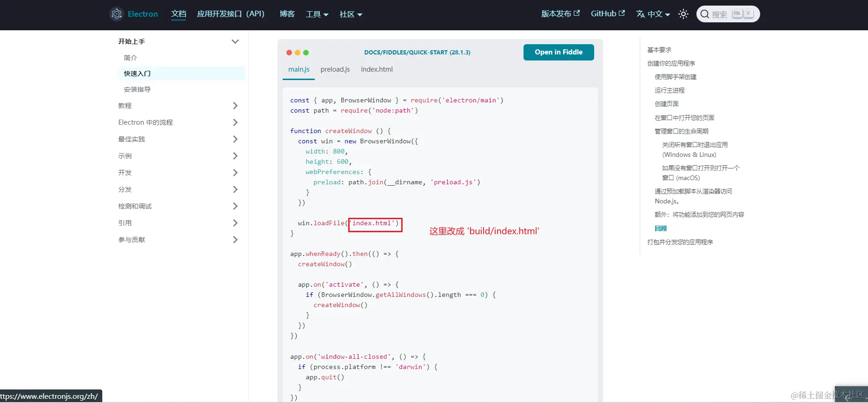Select the 快速入门 sidebar page
868x403 pixels.
pyautogui.click(x=182, y=74)
